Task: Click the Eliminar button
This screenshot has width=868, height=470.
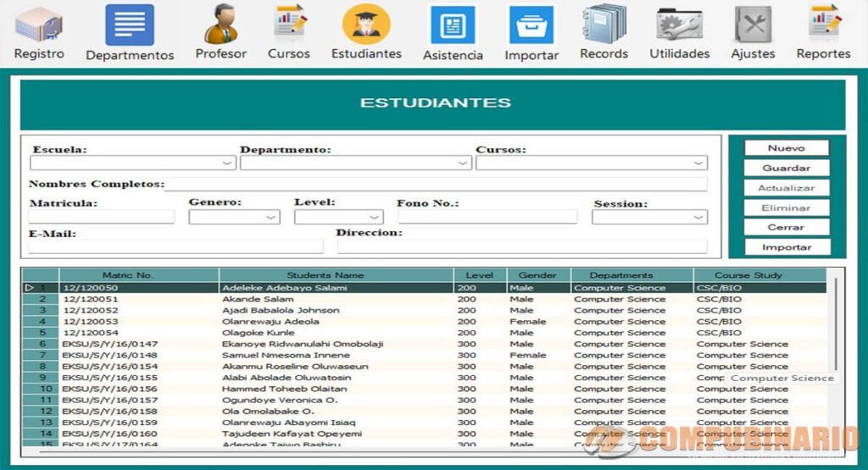Action: (x=787, y=208)
